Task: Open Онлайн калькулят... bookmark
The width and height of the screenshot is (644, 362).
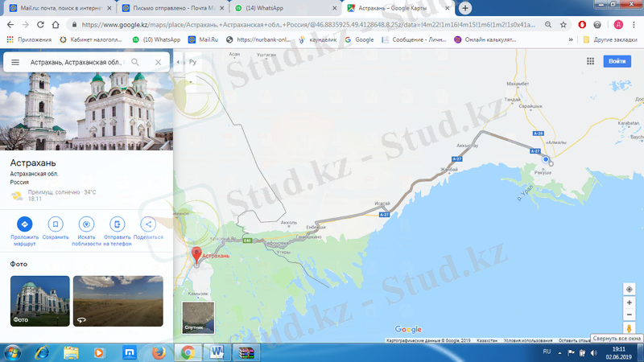Action: pyautogui.click(x=485, y=39)
